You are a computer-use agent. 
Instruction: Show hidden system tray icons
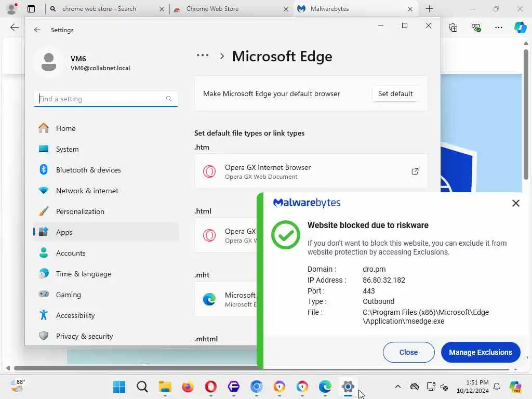coord(397,387)
